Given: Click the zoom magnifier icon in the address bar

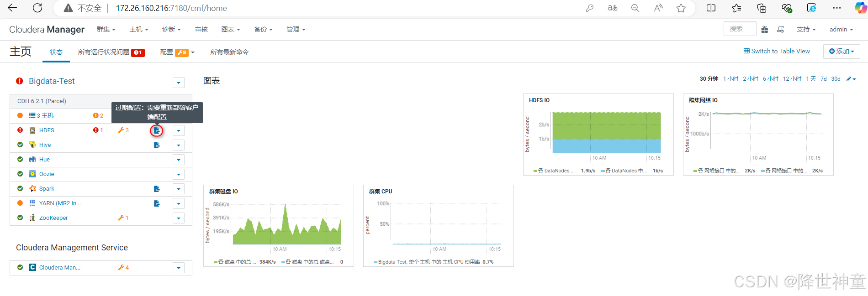Looking at the screenshot, I should (x=635, y=8).
